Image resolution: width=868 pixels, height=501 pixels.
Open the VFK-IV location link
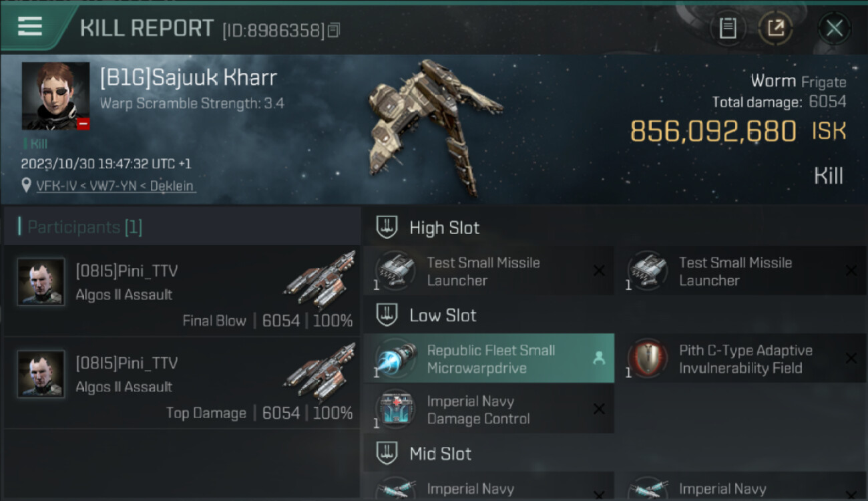click(116, 186)
